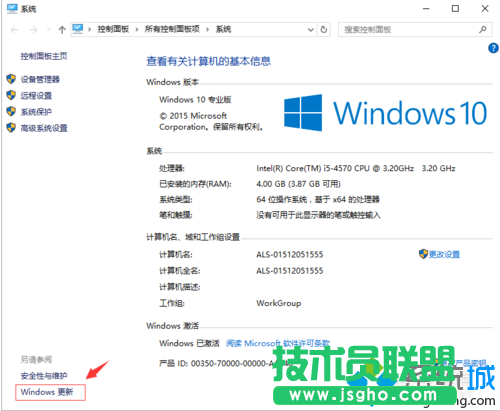The image size is (500, 411).
Task: Expand chevron after 所有控制面板项 breadcrumb
Action: pyautogui.click(x=207, y=30)
